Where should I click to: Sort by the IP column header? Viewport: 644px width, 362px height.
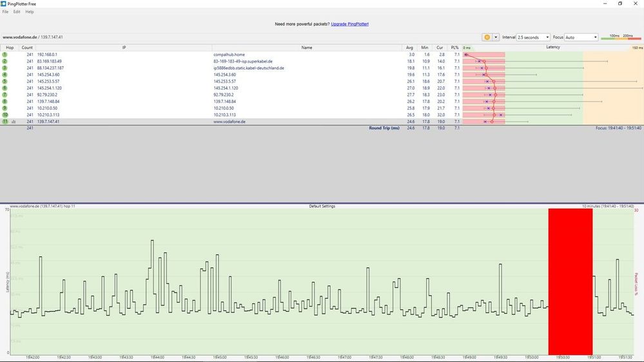124,48
